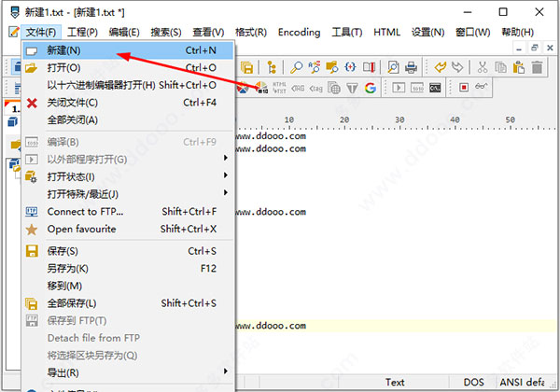Open the 格式(R) menu
Image resolution: width=560 pixels, height=392 pixels.
pyautogui.click(x=251, y=32)
